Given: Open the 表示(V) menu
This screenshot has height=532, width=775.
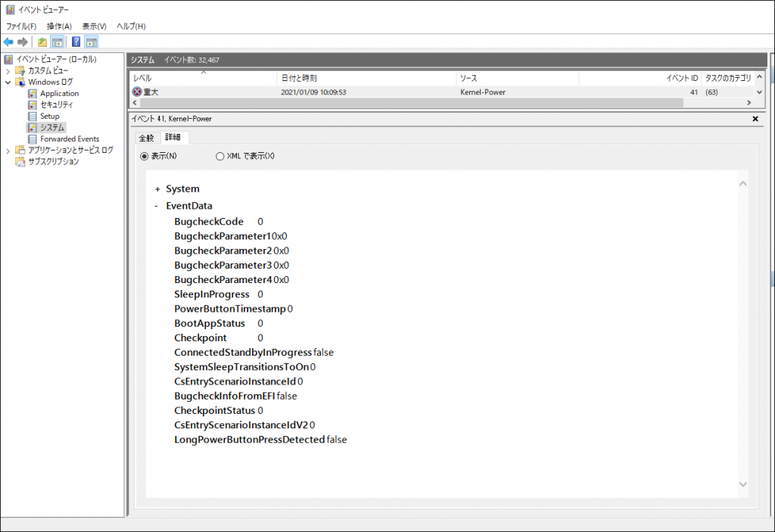Looking at the screenshot, I should click(x=94, y=26).
